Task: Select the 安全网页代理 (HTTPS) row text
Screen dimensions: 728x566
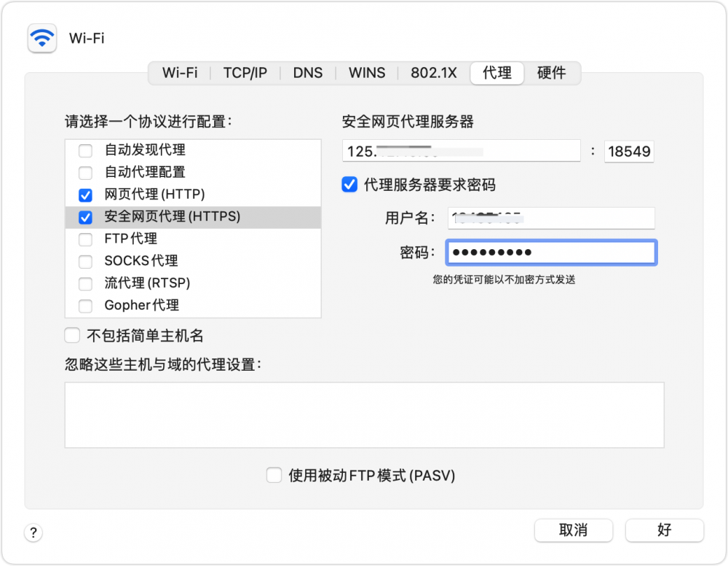Action: coord(173,216)
